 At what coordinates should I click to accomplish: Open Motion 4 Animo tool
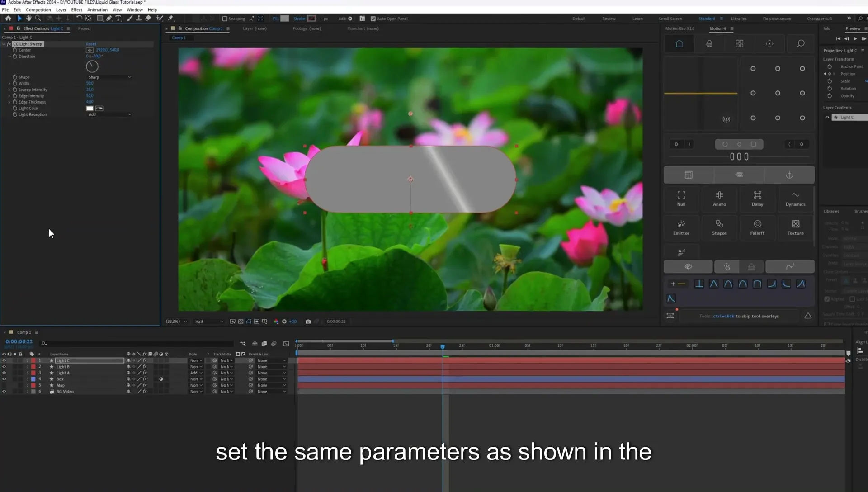point(719,199)
